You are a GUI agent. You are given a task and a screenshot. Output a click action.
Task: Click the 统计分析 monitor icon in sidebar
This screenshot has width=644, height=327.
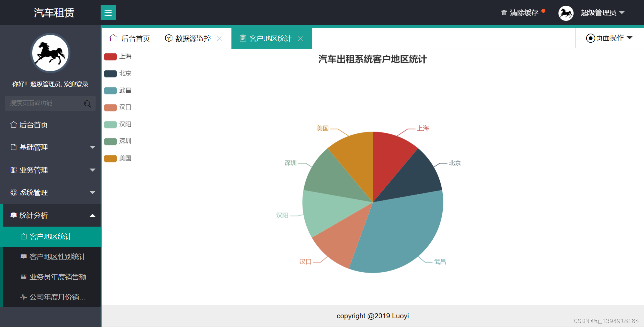[13, 215]
